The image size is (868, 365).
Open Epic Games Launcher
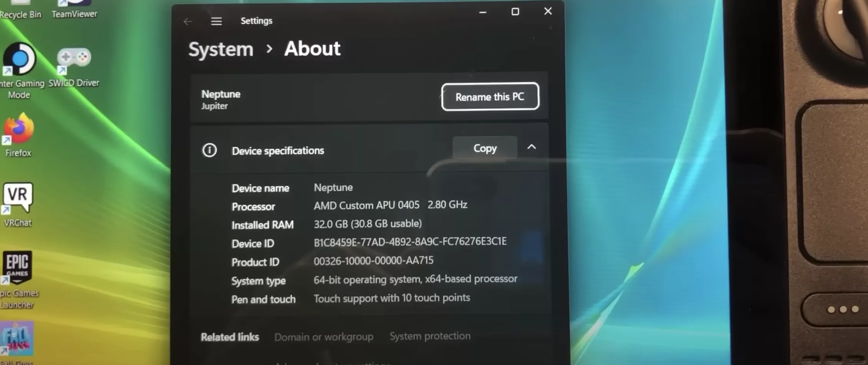[x=17, y=267]
